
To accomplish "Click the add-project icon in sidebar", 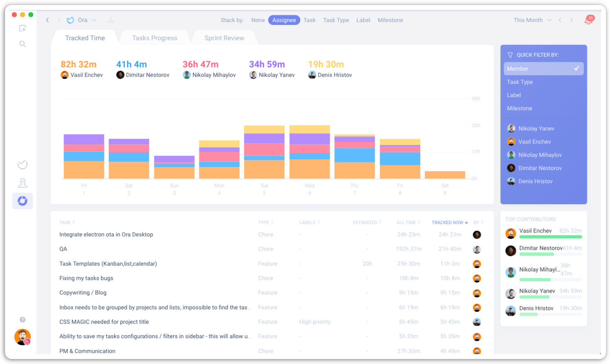I will pyautogui.click(x=22, y=28).
